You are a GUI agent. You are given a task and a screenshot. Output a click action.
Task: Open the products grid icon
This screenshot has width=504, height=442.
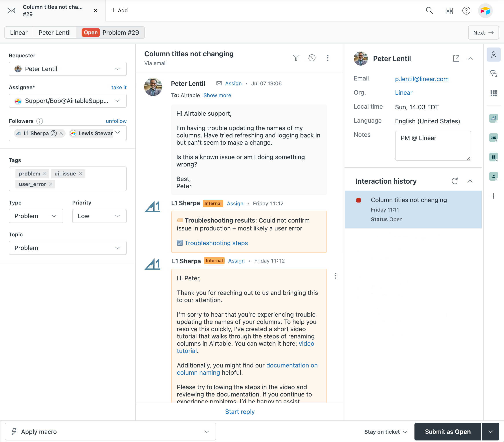coord(449,11)
